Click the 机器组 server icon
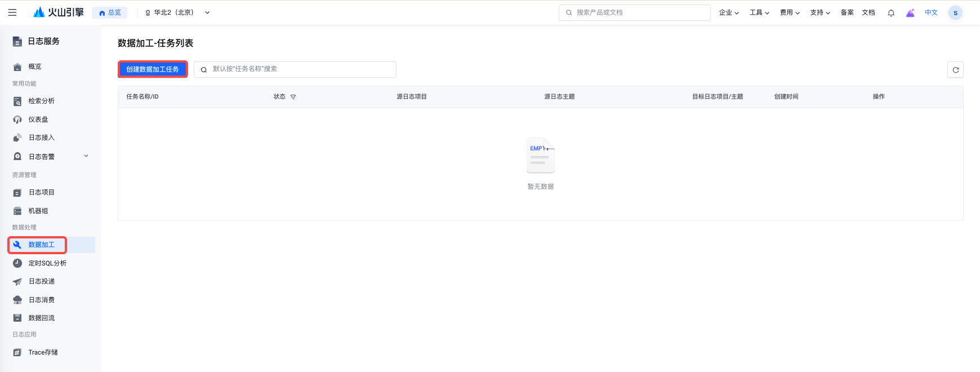This screenshot has height=372, width=980. (17, 211)
